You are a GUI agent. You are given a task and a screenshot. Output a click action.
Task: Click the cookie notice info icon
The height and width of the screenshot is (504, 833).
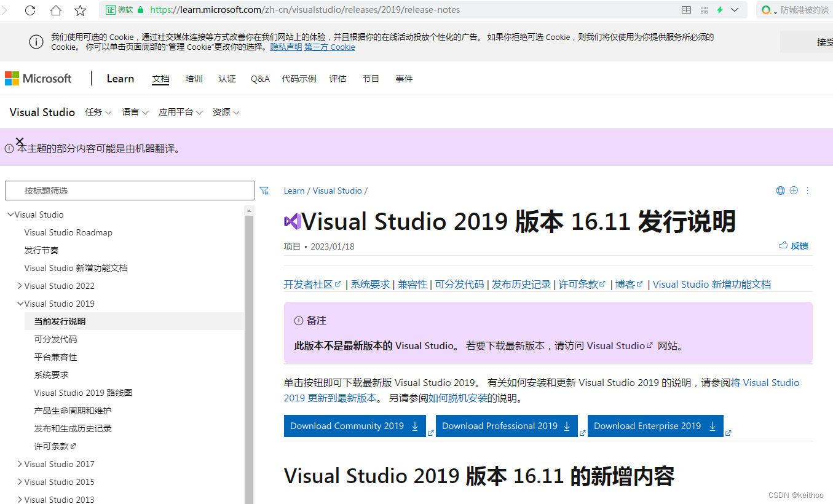pyautogui.click(x=36, y=42)
